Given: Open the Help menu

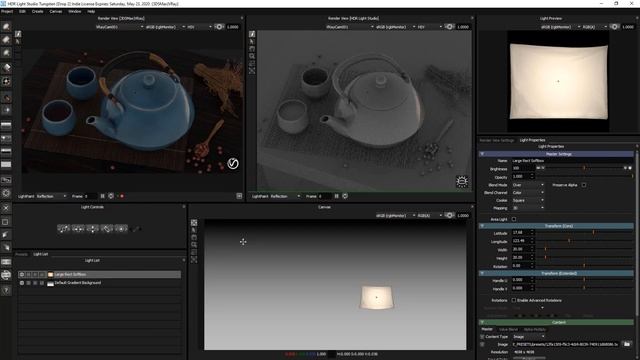Looking at the screenshot, I should (91, 11).
